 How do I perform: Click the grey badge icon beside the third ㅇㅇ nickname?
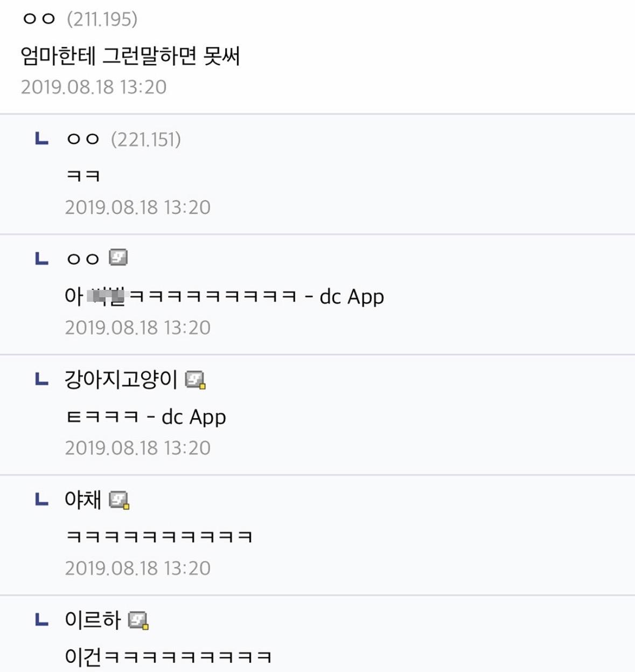118,258
